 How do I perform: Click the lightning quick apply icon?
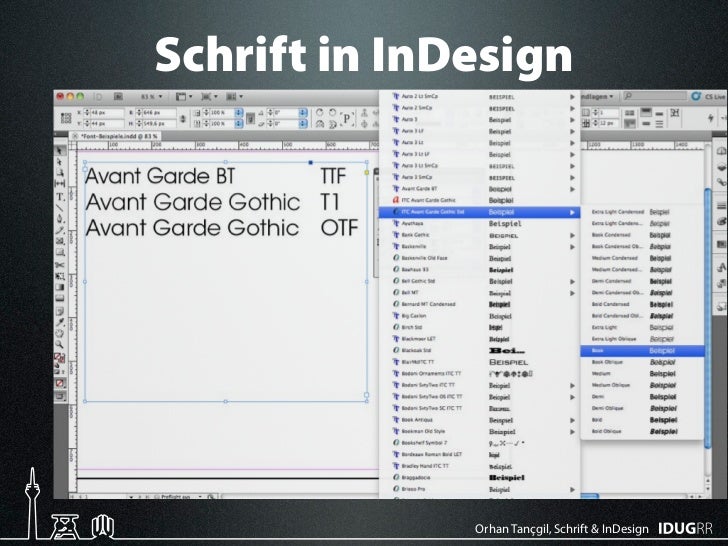tap(710, 118)
